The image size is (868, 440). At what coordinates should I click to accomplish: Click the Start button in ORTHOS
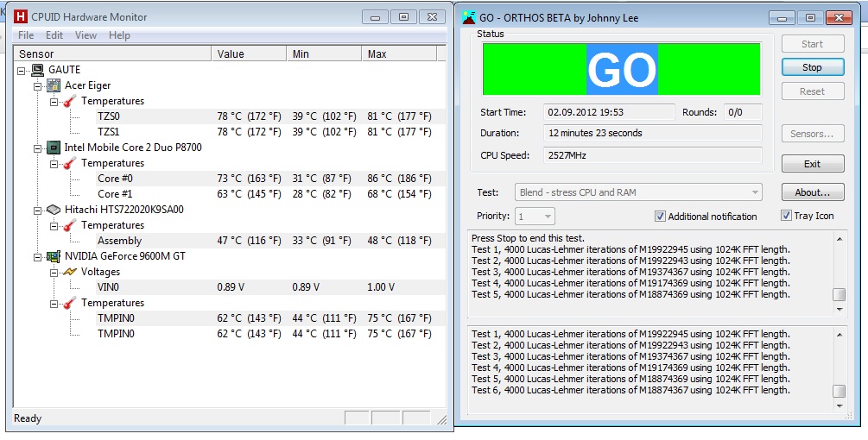[x=813, y=44]
